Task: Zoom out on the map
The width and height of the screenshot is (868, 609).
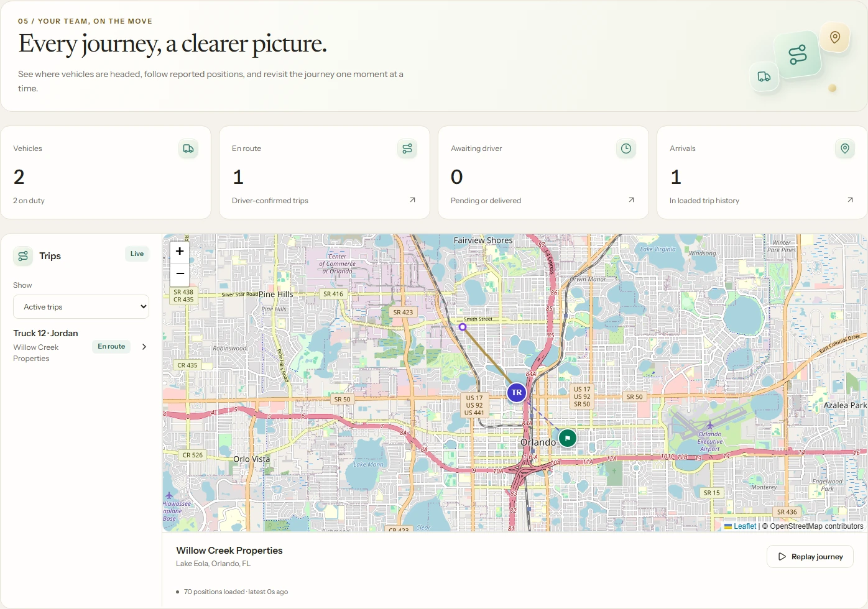Action: pyautogui.click(x=180, y=273)
